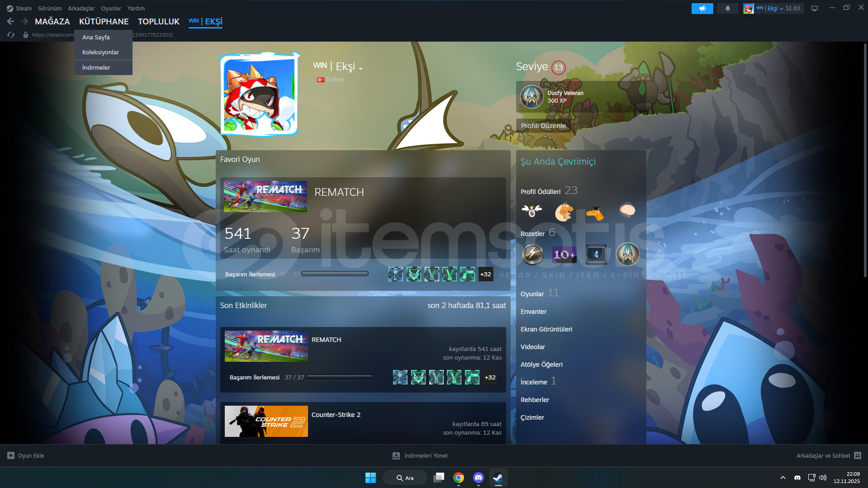The image size is (868, 488).
Task: Click the +32 button in Favori Oyun
Action: (x=486, y=274)
